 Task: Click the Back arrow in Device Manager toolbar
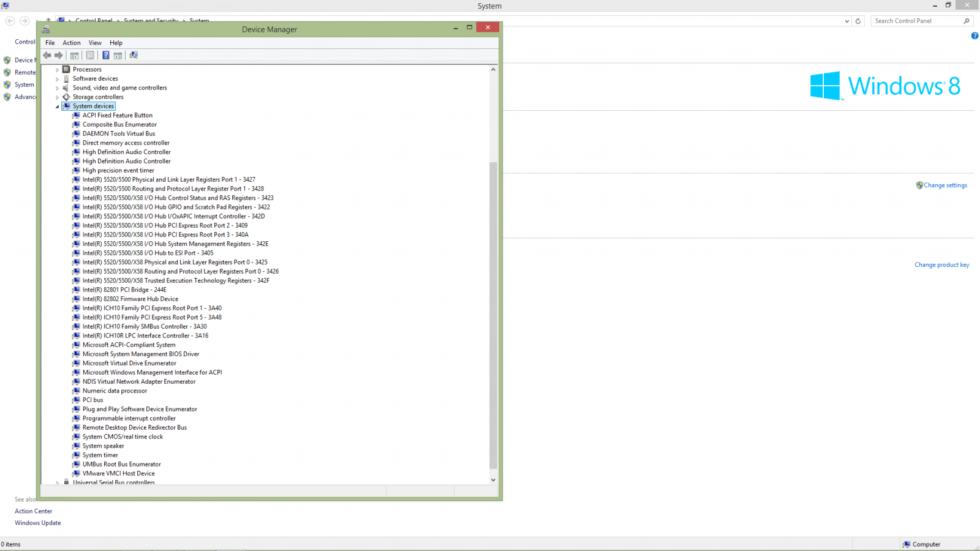47,55
